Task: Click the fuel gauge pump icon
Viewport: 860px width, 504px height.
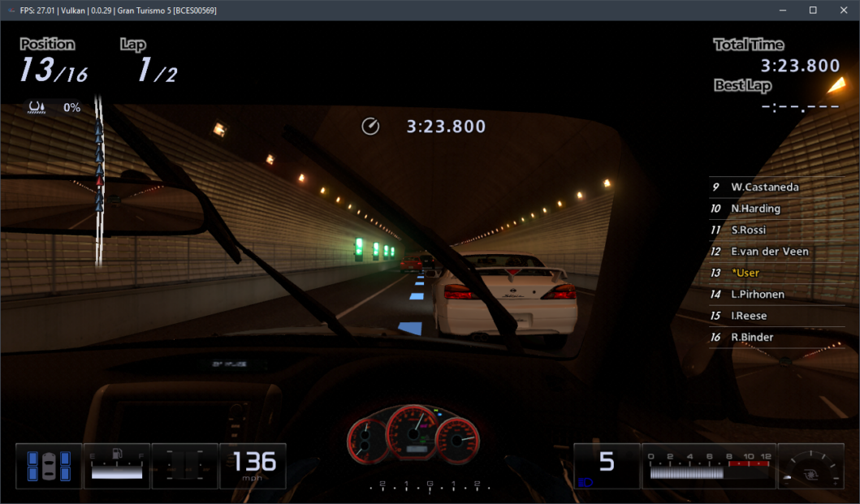Action: click(x=118, y=454)
